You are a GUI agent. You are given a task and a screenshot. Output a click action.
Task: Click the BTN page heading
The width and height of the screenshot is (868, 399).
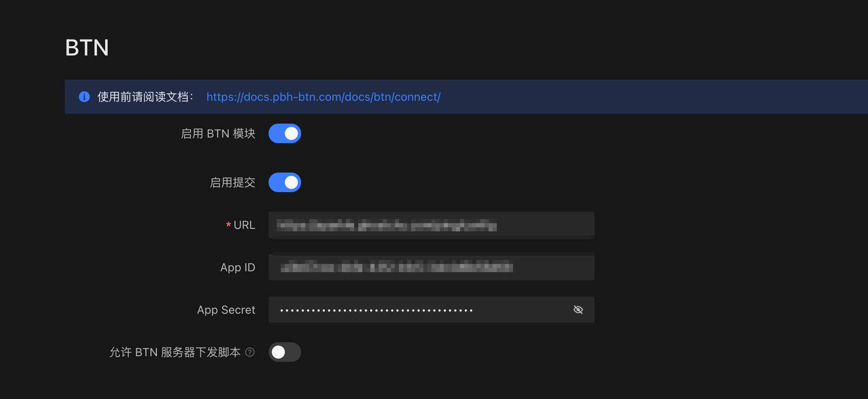[x=87, y=47]
